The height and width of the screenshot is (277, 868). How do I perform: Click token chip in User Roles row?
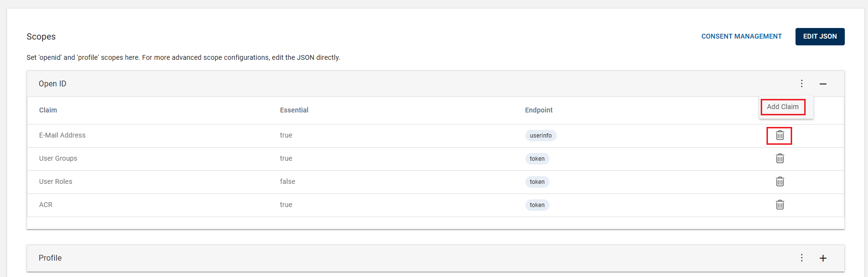[x=537, y=182]
